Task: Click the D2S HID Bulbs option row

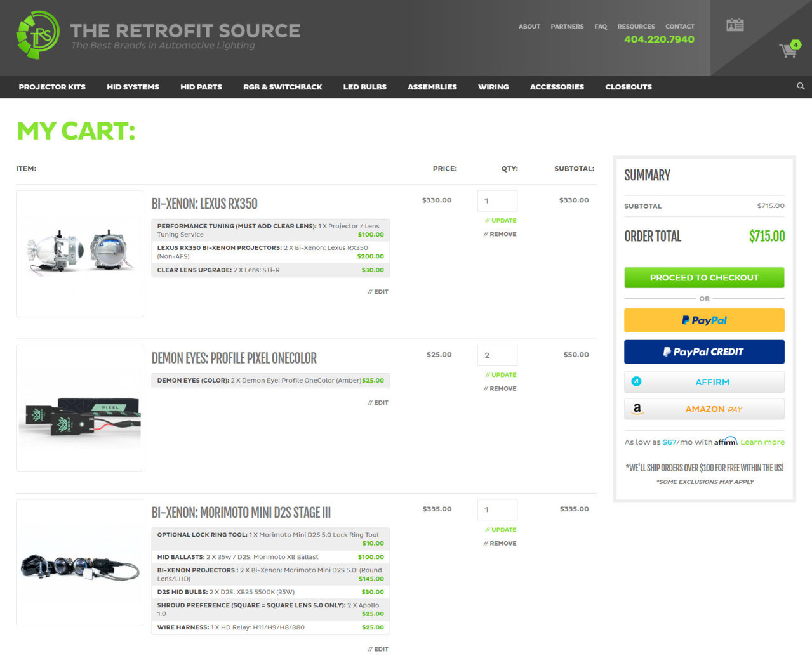Action: point(270,592)
